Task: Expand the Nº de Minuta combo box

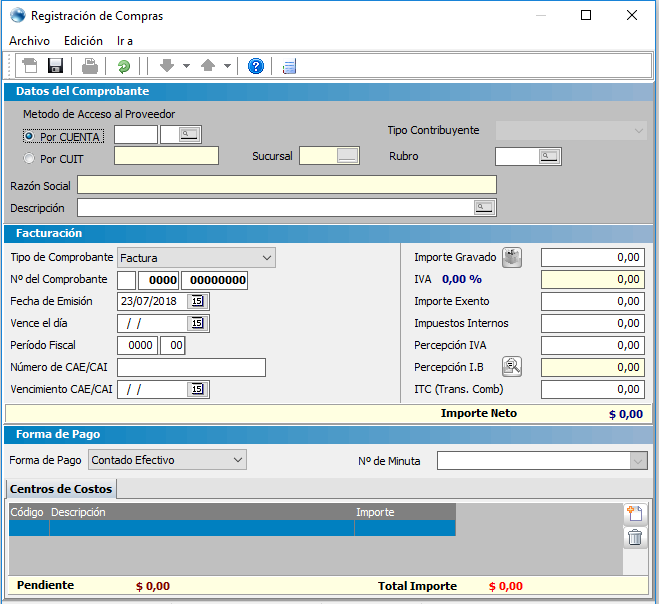Action: coord(638,461)
